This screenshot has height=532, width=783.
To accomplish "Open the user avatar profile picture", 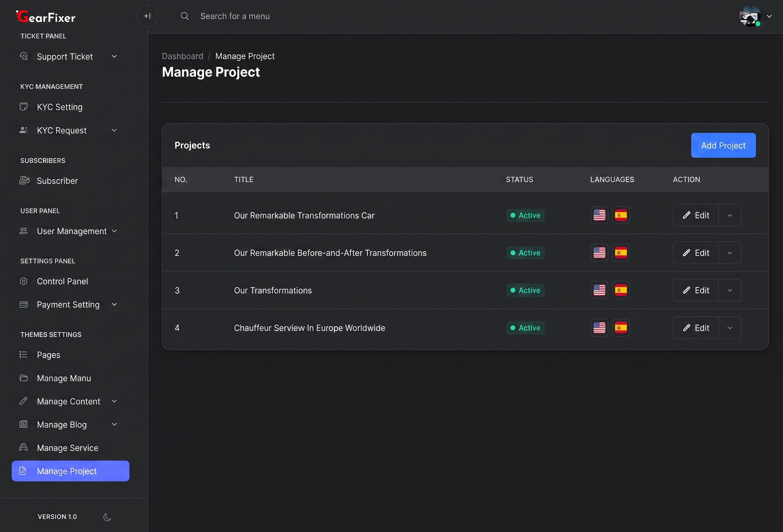I will (x=750, y=16).
